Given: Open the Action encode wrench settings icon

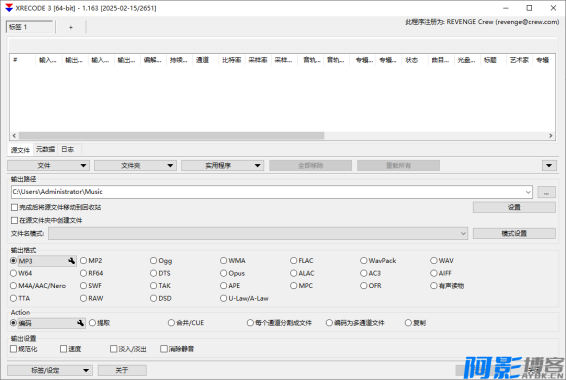Looking at the screenshot, I should [80, 323].
